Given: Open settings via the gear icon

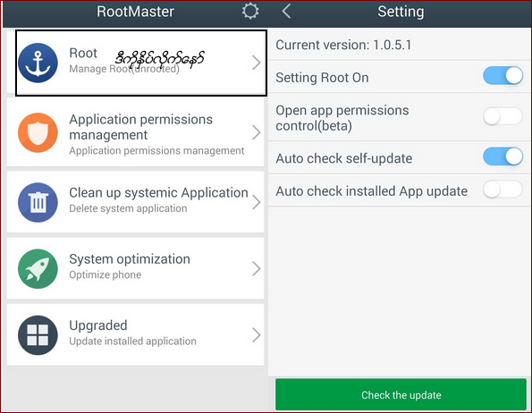Looking at the screenshot, I should coord(250,12).
